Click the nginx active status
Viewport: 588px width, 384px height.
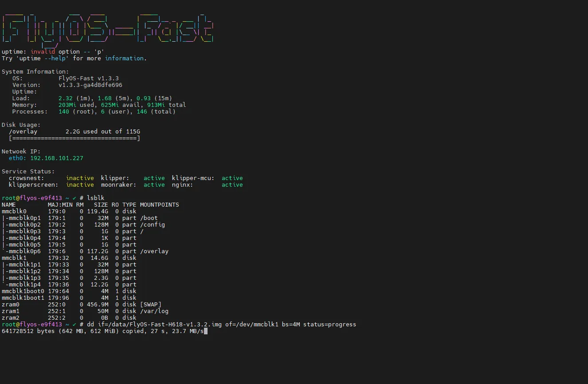(232, 185)
